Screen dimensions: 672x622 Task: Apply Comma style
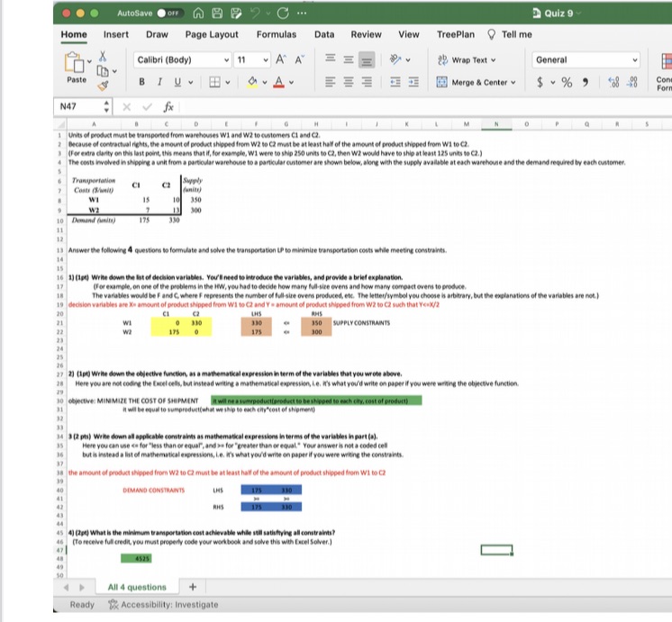coord(586,82)
